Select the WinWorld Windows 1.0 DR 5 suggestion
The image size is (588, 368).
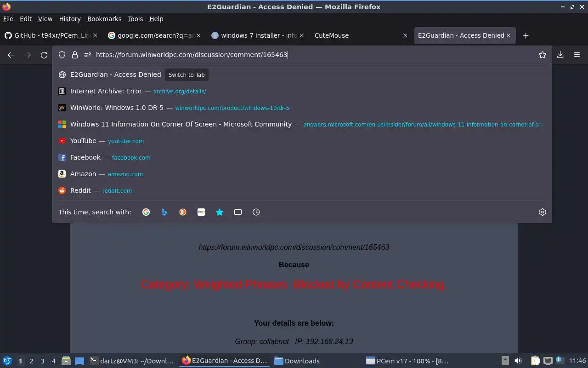(x=302, y=108)
